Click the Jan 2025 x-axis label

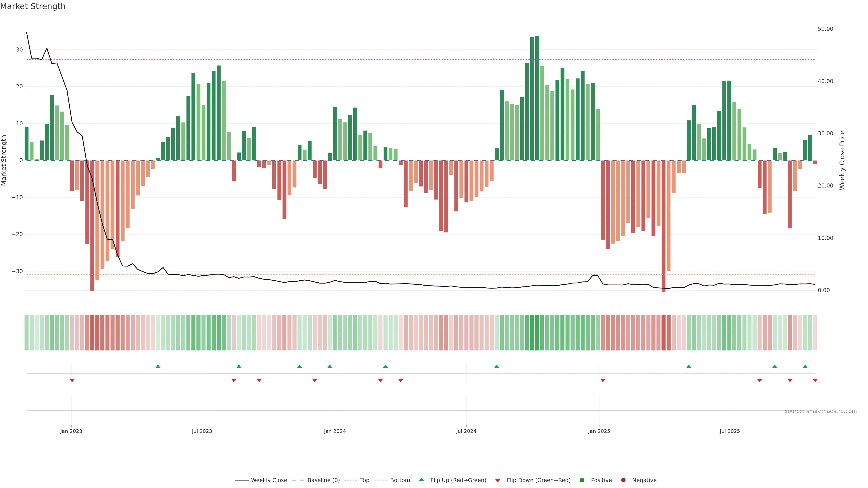[x=599, y=431]
